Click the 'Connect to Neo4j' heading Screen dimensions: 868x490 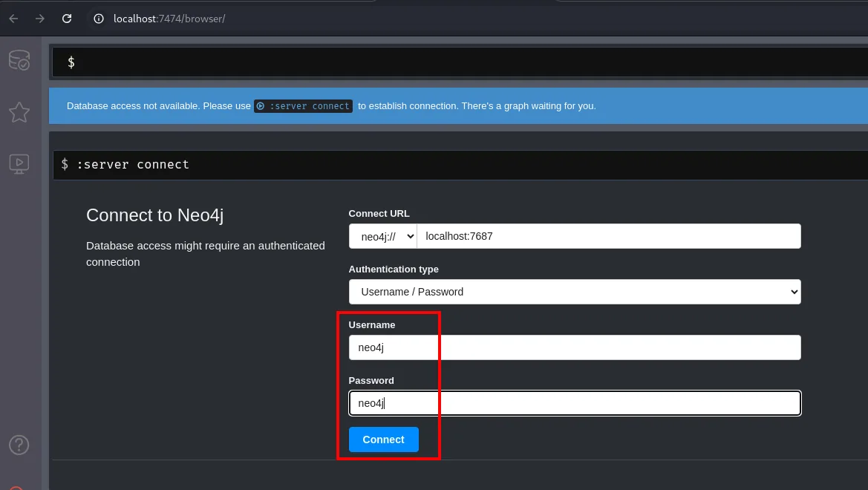point(155,215)
